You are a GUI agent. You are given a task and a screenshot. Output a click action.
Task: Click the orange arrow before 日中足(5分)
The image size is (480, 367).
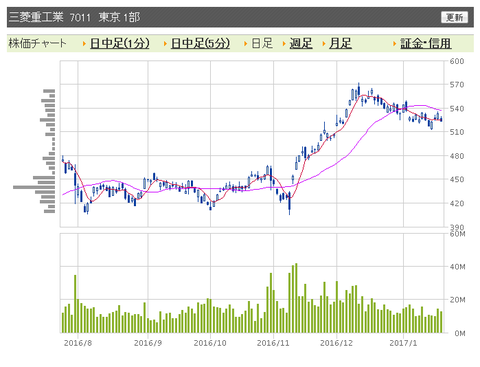click(x=165, y=44)
